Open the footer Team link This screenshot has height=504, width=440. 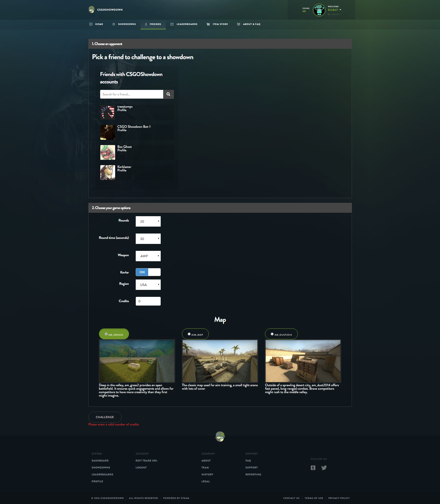[x=205, y=468]
